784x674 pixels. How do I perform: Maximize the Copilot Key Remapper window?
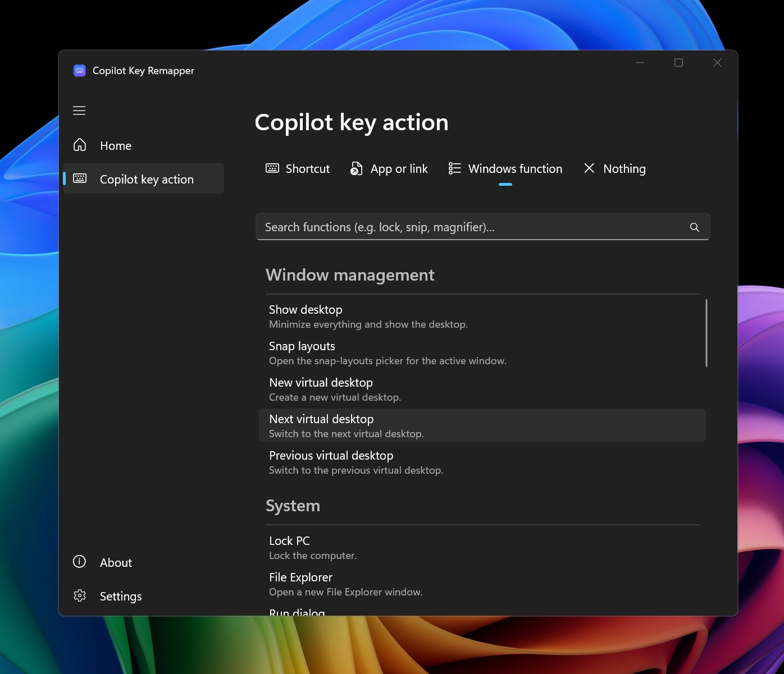678,63
